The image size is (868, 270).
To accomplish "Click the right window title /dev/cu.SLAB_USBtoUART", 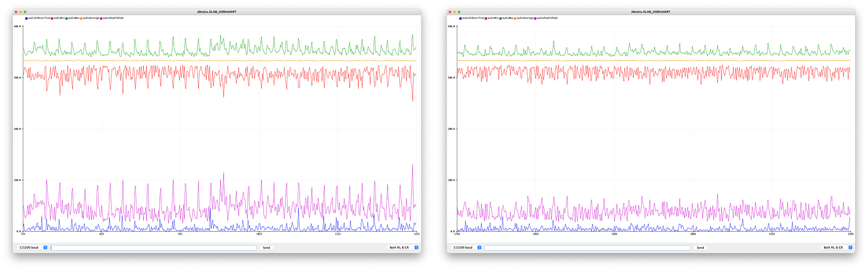I will click(651, 12).
